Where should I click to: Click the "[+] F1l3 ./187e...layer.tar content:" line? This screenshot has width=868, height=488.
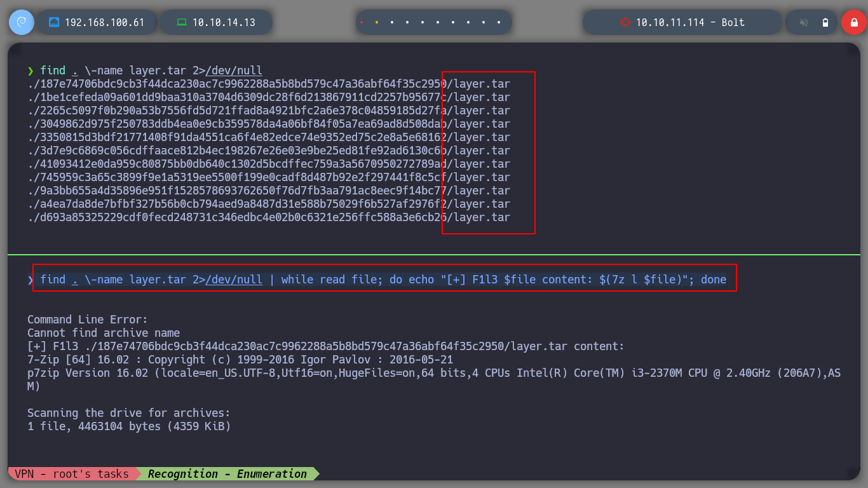pyautogui.click(x=326, y=346)
